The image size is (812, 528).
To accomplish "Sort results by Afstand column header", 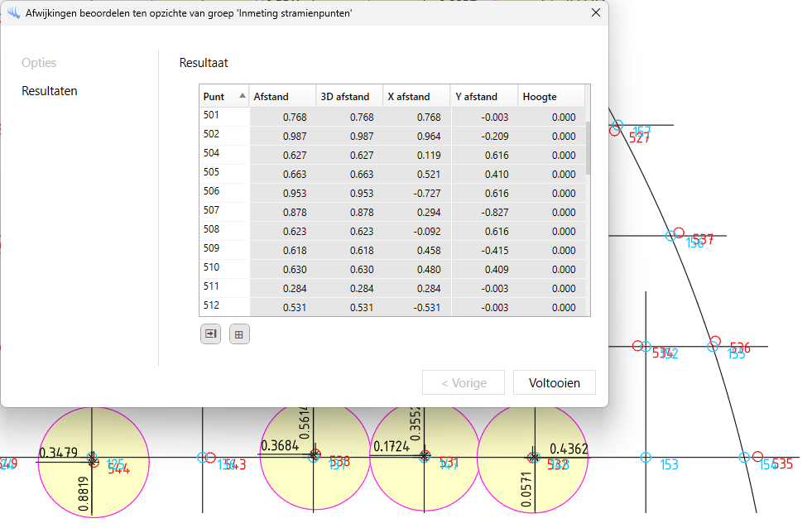I will [x=281, y=97].
